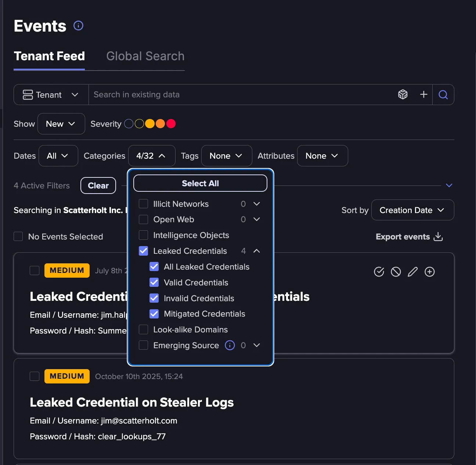The height and width of the screenshot is (465, 476).
Task: Open the Attributes None dropdown
Action: [x=322, y=156]
